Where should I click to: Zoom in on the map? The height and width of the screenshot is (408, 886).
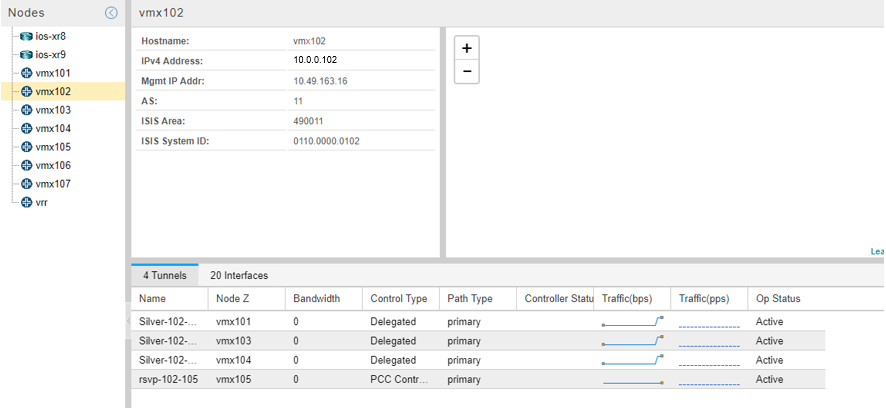466,48
